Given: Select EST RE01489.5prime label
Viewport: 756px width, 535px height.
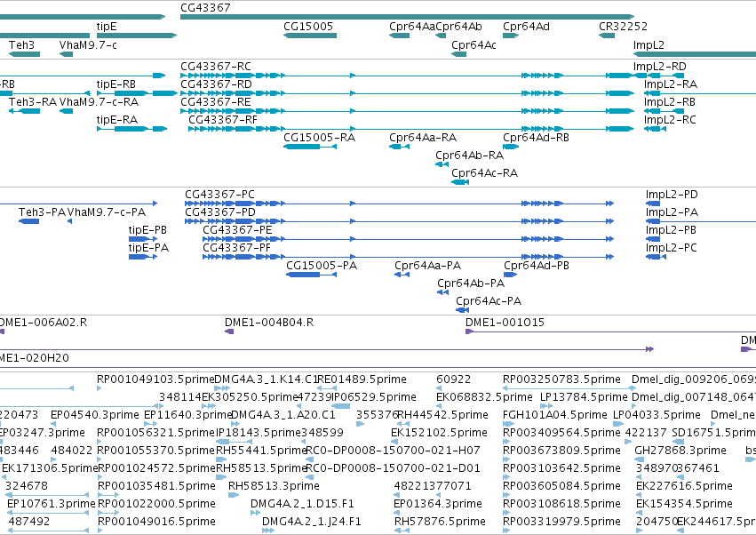Looking at the screenshot, I should pyautogui.click(x=362, y=379).
